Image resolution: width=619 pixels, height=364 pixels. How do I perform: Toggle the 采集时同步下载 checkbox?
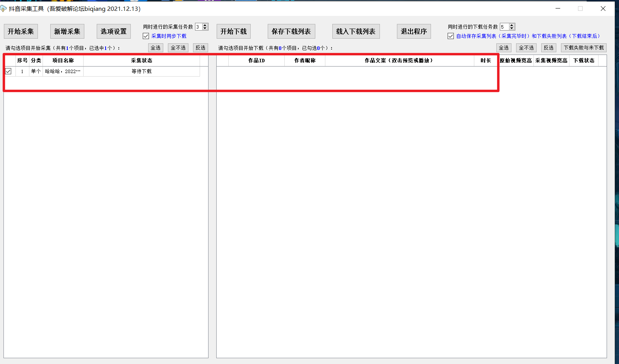(146, 36)
